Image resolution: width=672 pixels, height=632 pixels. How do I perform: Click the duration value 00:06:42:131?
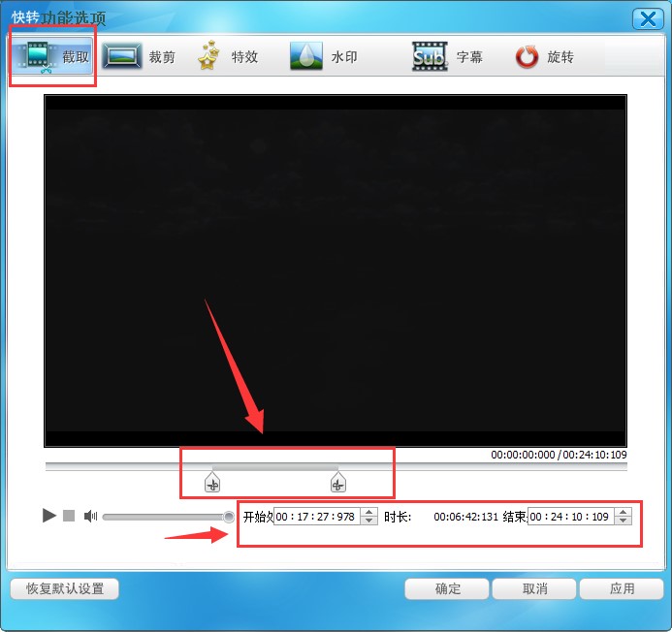(465, 517)
